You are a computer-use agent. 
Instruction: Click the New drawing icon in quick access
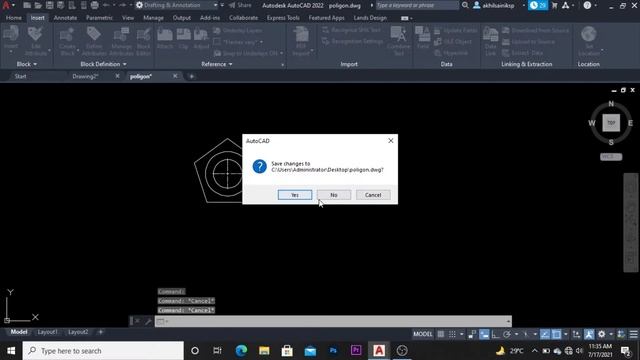[x=27, y=5]
